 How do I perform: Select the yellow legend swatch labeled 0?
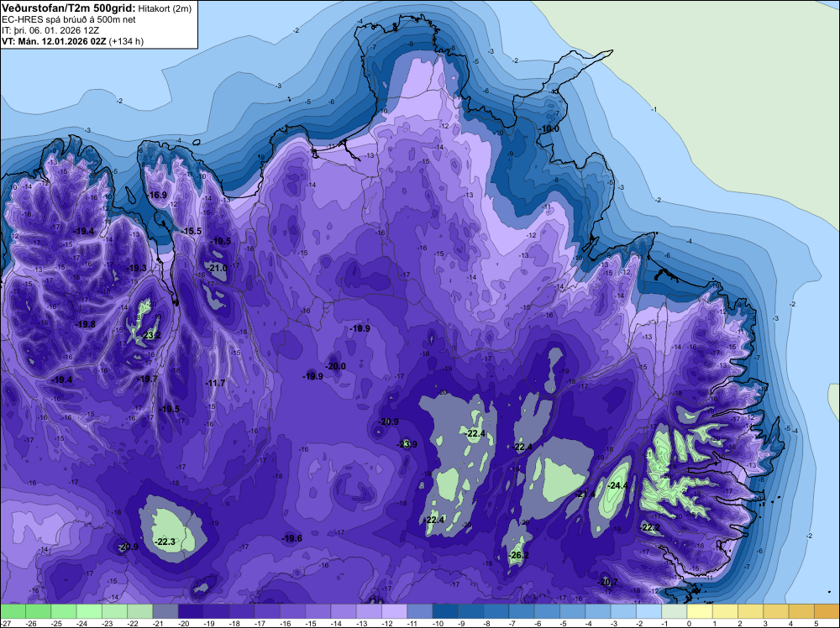tap(700, 611)
